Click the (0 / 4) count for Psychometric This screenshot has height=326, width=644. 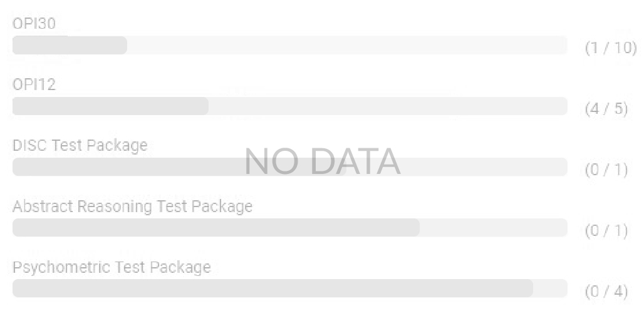coord(606,292)
